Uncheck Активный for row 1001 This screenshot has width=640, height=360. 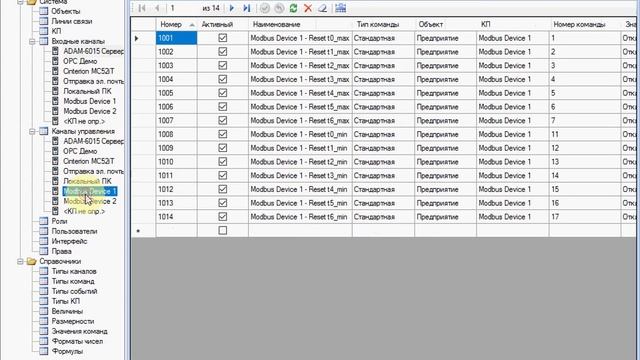(222, 38)
